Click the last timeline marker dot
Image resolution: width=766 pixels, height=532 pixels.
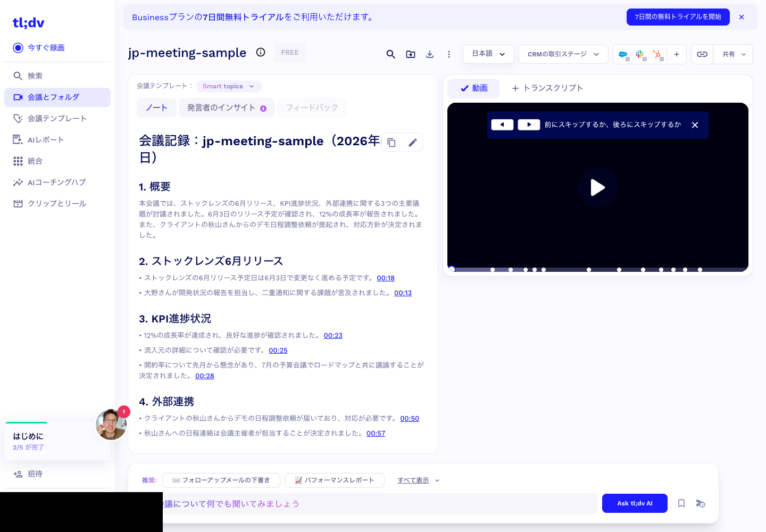click(700, 270)
